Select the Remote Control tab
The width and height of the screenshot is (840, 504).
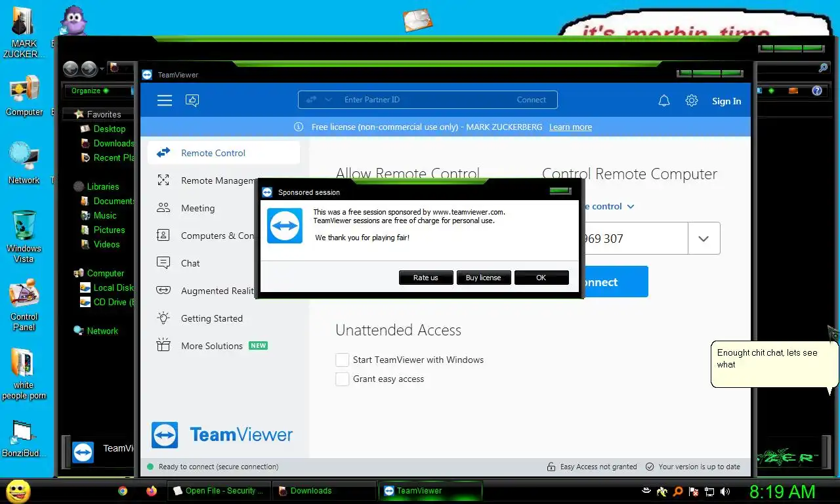coord(224,153)
